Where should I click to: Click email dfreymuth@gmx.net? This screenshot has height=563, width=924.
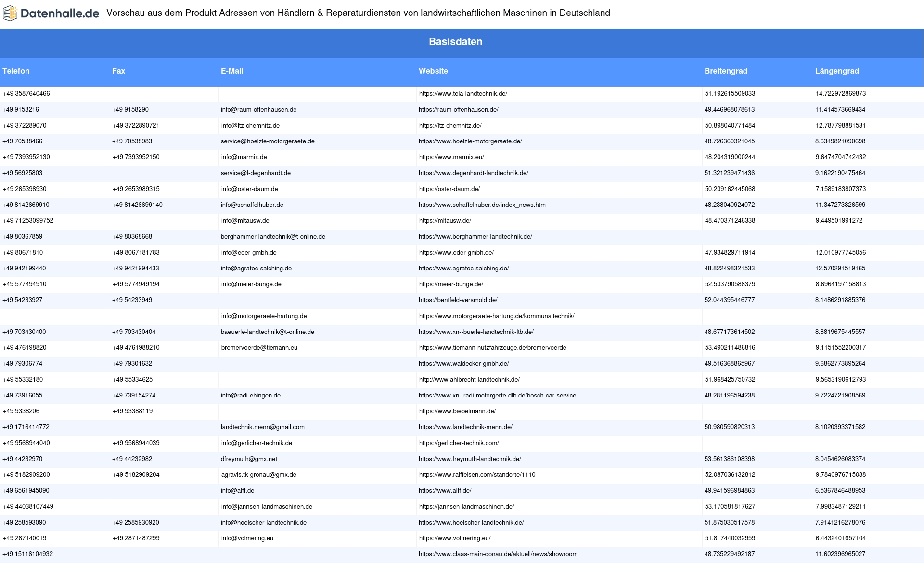(249, 459)
